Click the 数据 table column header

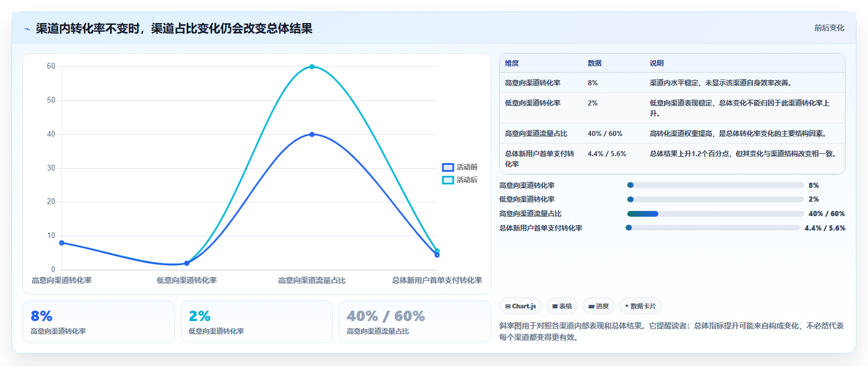(594, 63)
